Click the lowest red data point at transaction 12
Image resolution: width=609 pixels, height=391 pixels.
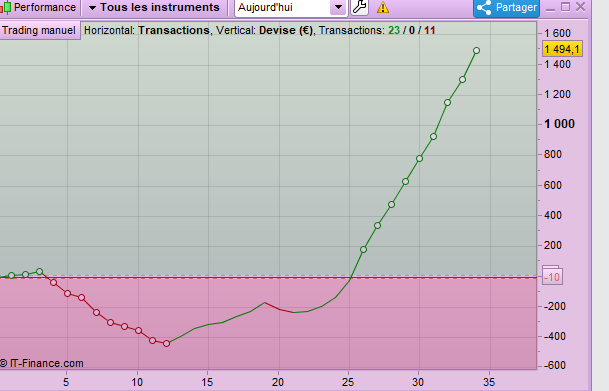[167, 343]
